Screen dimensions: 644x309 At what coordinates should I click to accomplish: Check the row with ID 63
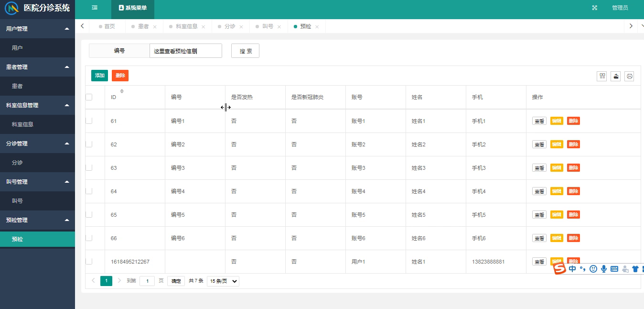pos(89,167)
